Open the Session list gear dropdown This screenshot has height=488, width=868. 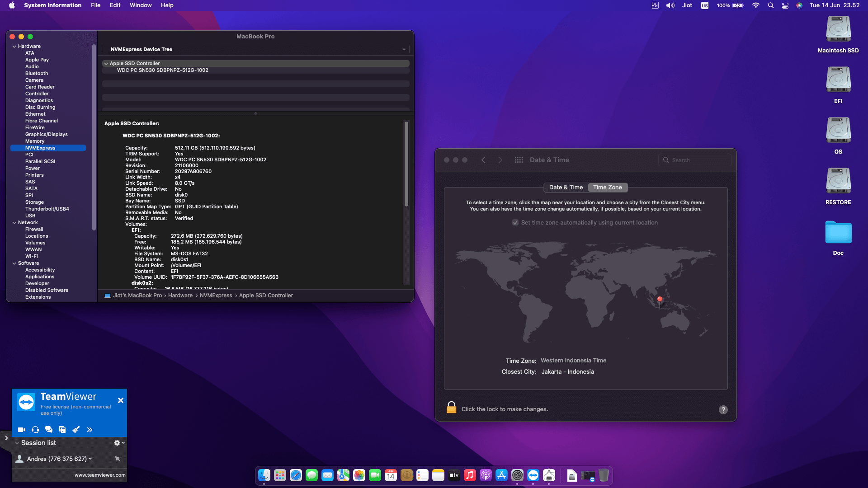(x=119, y=443)
